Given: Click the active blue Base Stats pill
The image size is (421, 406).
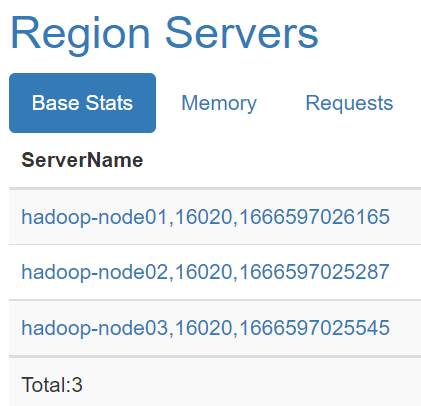Looking at the screenshot, I should 82,103.
